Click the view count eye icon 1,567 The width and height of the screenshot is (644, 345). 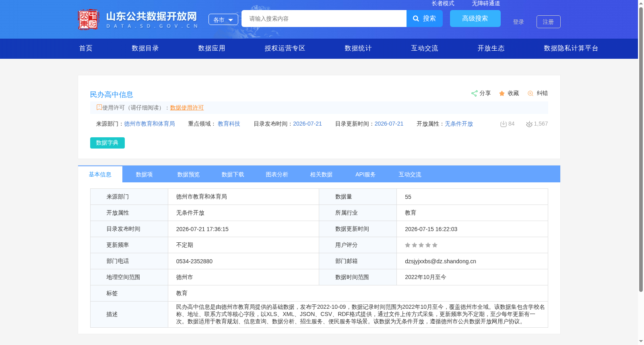coord(529,124)
